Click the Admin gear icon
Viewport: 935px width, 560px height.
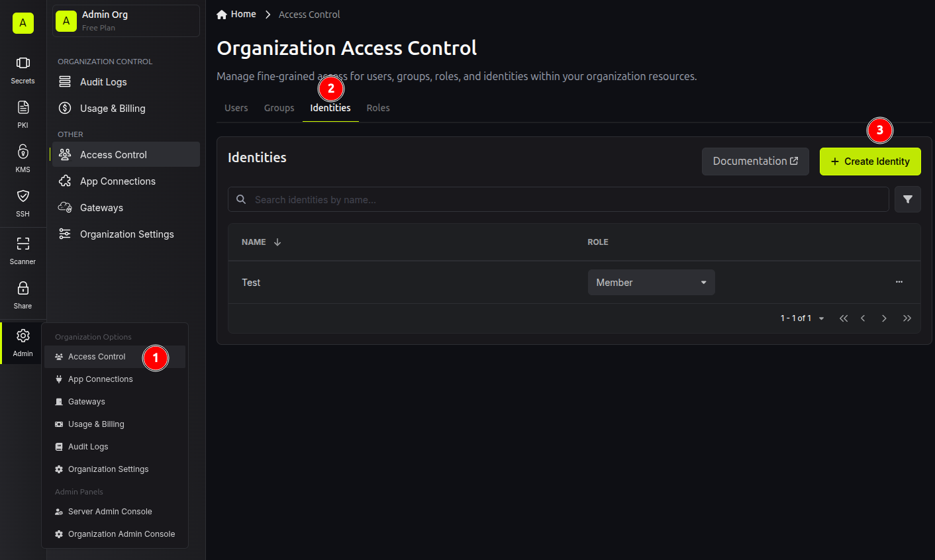point(23,336)
